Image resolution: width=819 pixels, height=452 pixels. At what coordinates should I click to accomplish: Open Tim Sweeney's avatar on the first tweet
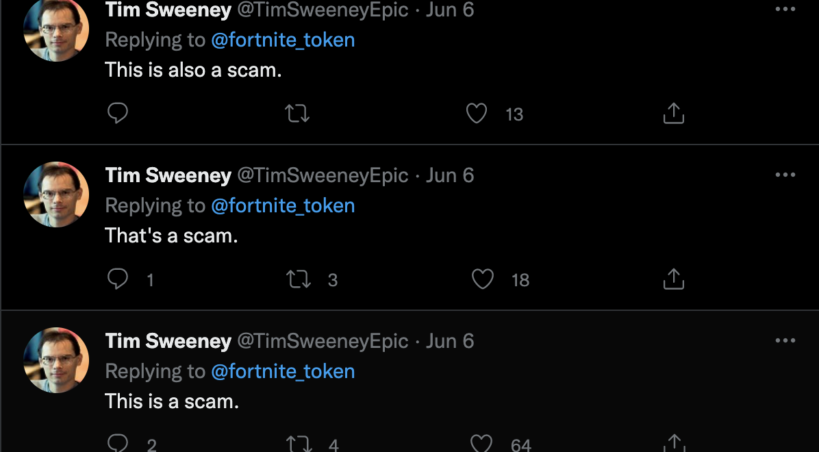coord(56,29)
